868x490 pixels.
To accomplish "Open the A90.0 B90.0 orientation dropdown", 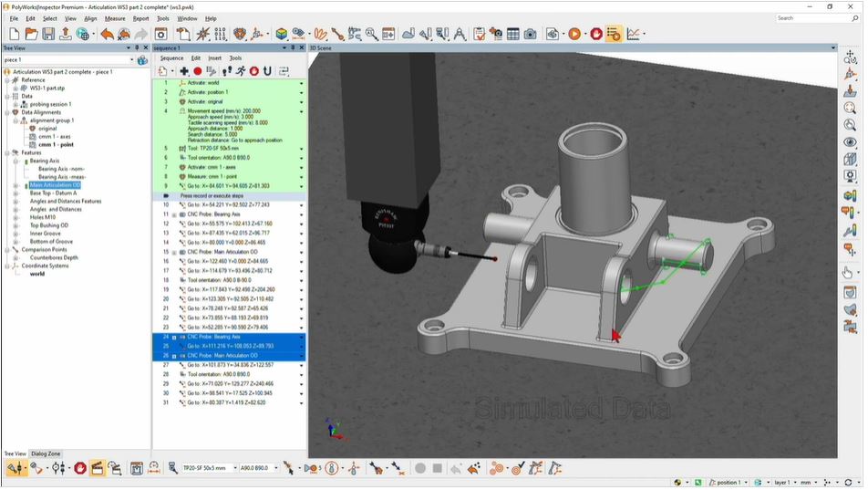I will click(x=273, y=468).
